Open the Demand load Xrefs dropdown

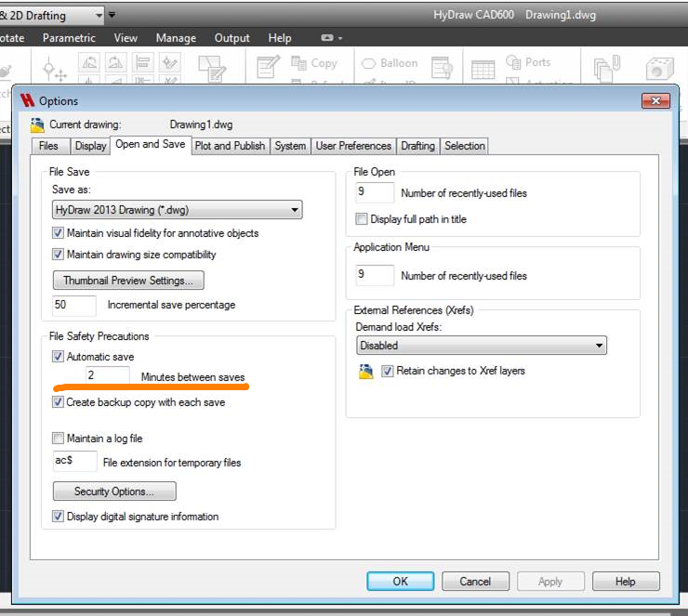(x=482, y=345)
